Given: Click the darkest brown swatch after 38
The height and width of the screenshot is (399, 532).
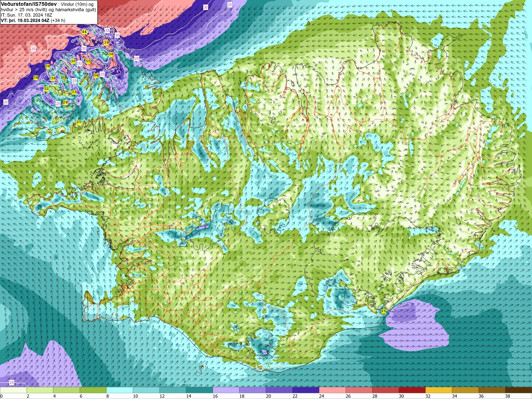Looking at the screenshot, I should tap(519, 390).
